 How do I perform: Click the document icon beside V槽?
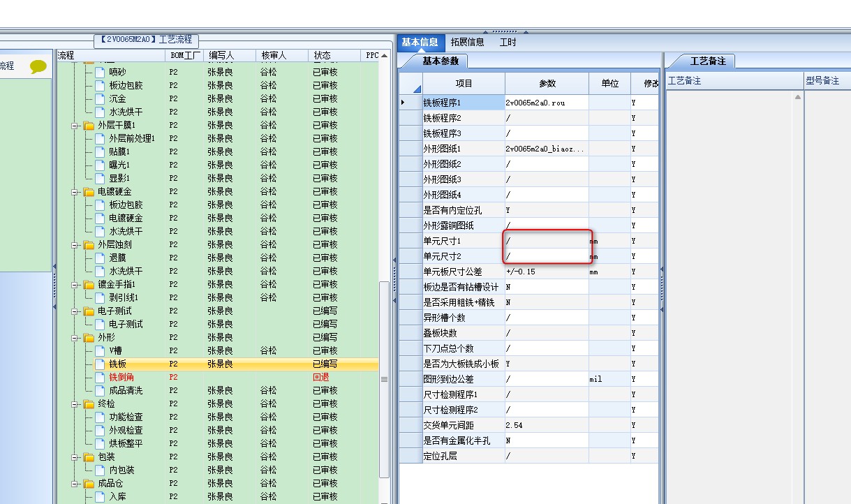pos(100,350)
